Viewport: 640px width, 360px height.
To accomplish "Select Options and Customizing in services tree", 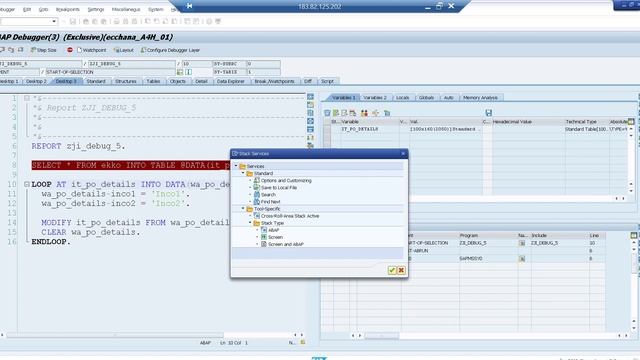I will pyautogui.click(x=286, y=180).
